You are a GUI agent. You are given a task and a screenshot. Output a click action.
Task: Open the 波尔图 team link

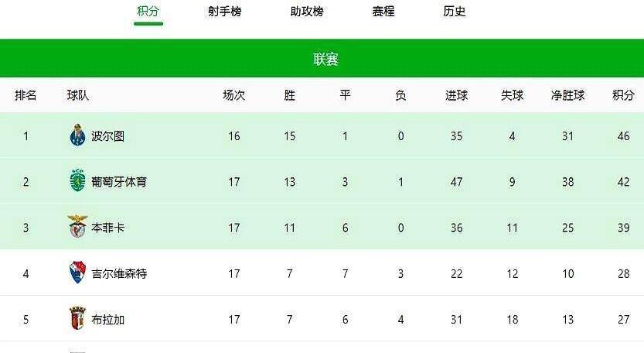point(107,136)
